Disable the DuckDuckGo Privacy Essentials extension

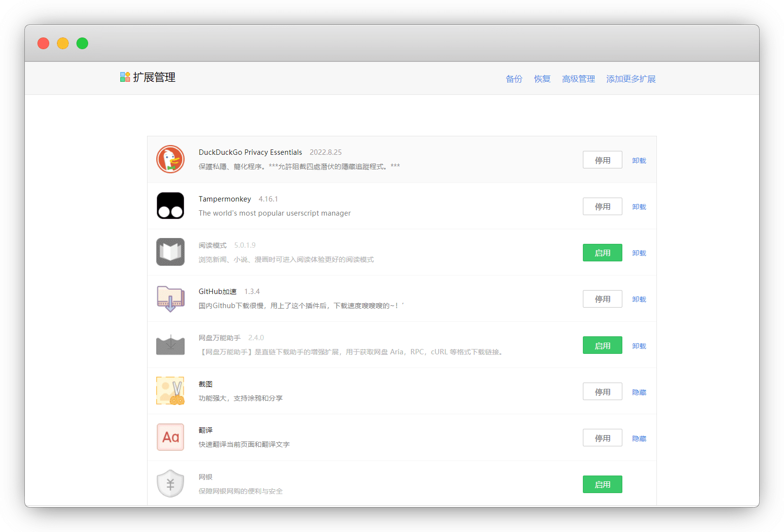(602, 160)
